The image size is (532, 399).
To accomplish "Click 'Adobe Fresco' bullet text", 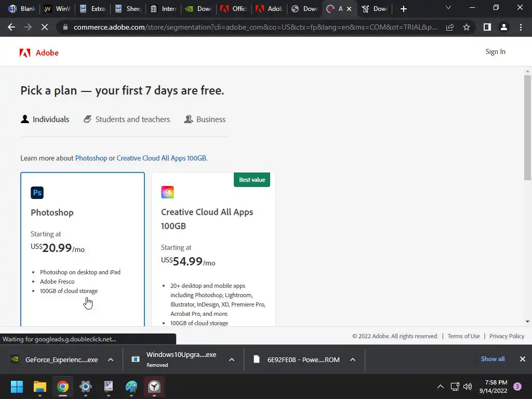I will 57,282.
